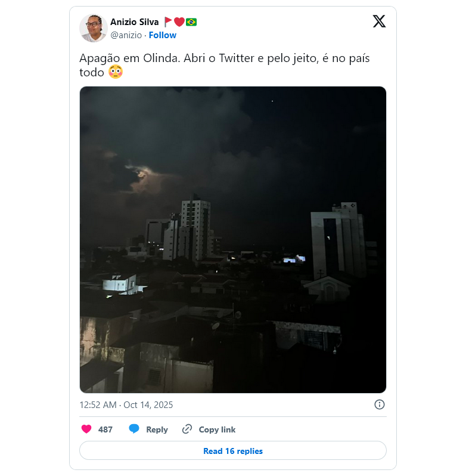The image size is (466, 476).
Task: Click the X logo icon
Action: (x=379, y=21)
